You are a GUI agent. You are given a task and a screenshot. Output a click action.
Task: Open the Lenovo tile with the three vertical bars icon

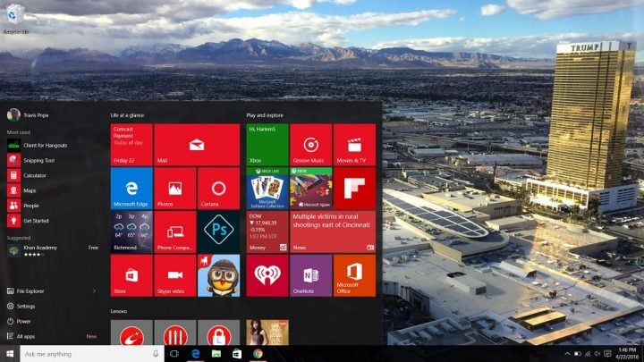(x=175, y=333)
